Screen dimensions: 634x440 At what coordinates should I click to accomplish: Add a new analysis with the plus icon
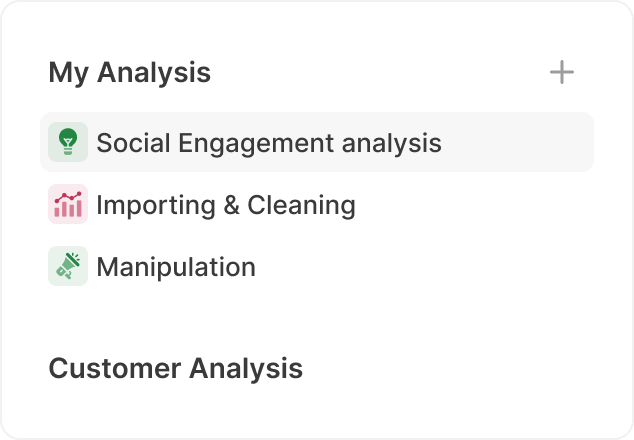click(x=562, y=72)
